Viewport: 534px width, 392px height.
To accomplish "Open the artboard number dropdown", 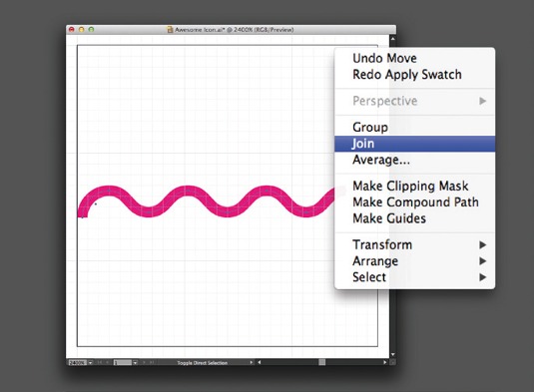I will tap(135, 363).
